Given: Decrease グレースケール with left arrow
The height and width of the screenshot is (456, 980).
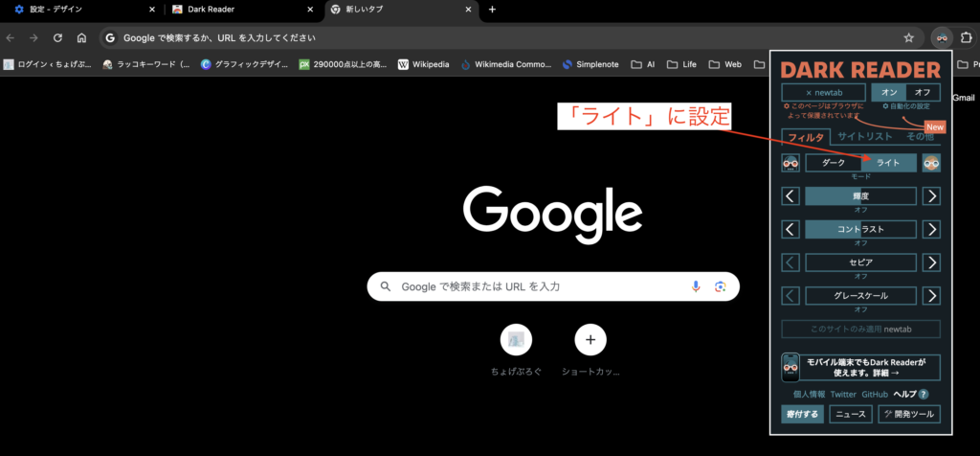Looking at the screenshot, I should point(791,295).
